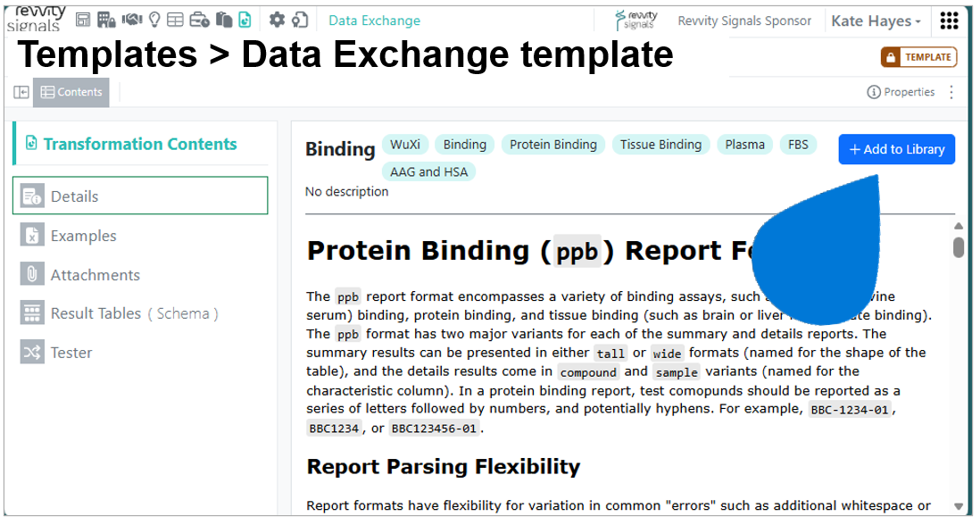Viewport: 980px width, 525px height.
Task: Select the highlighted Data Exchange document icon
Action: 245,20
